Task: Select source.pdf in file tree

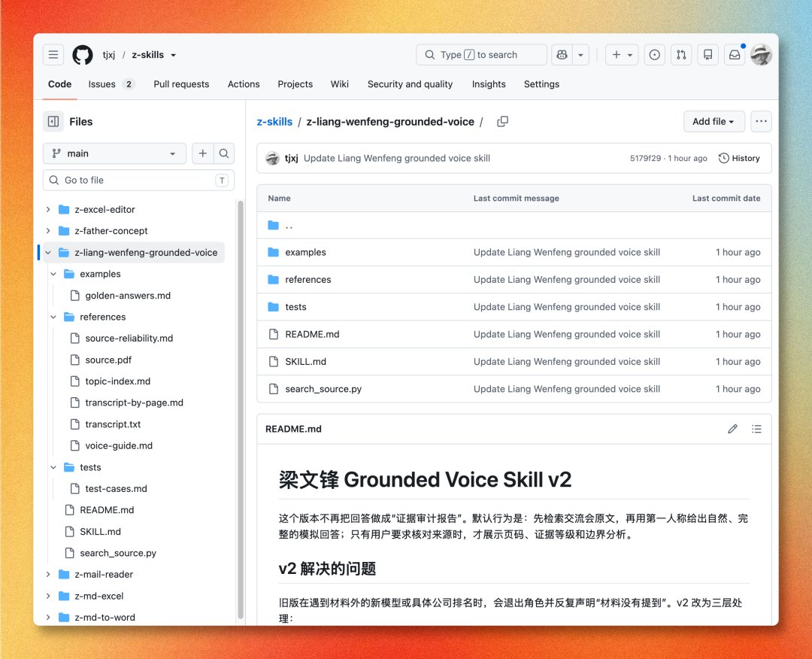Action: 108,360
